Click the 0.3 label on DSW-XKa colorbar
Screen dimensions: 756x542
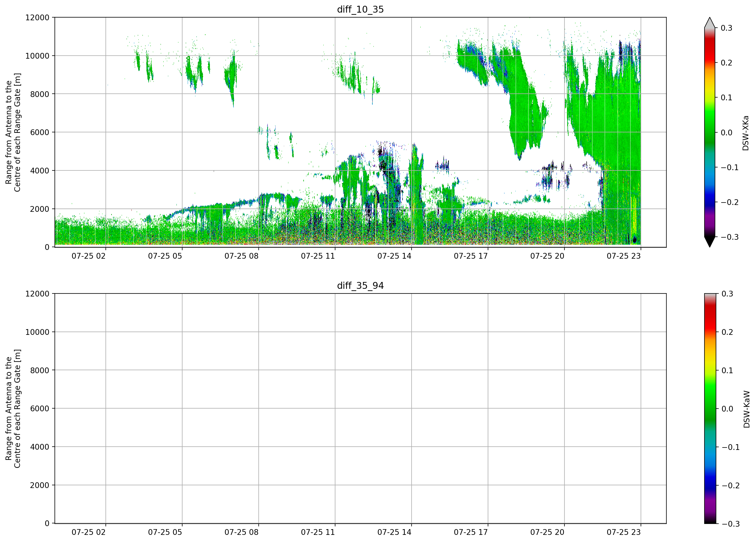coord(726,28)
